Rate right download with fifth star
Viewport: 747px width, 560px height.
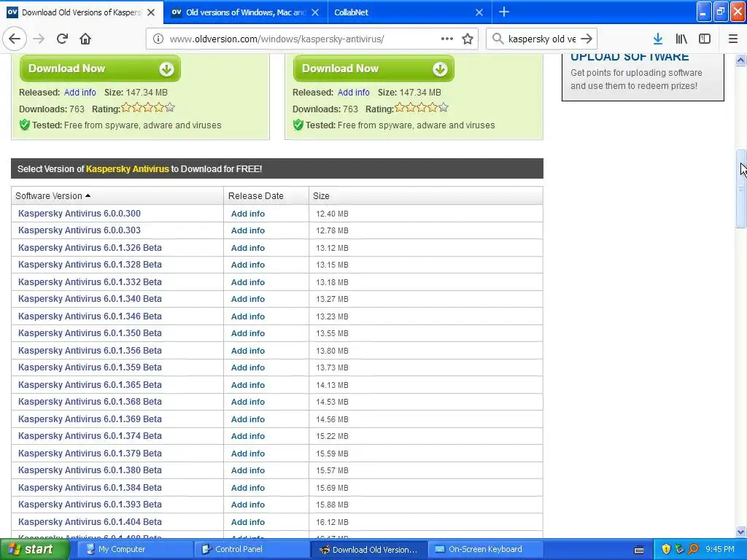(444, 108)
